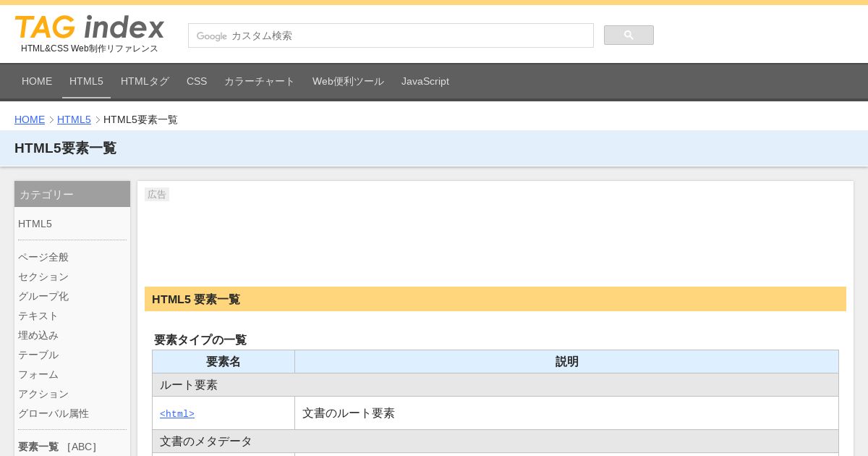This screenshot has height=456, width=868.
Task: Click the カテゴリー sidebar header
Action: coord(72,194)
